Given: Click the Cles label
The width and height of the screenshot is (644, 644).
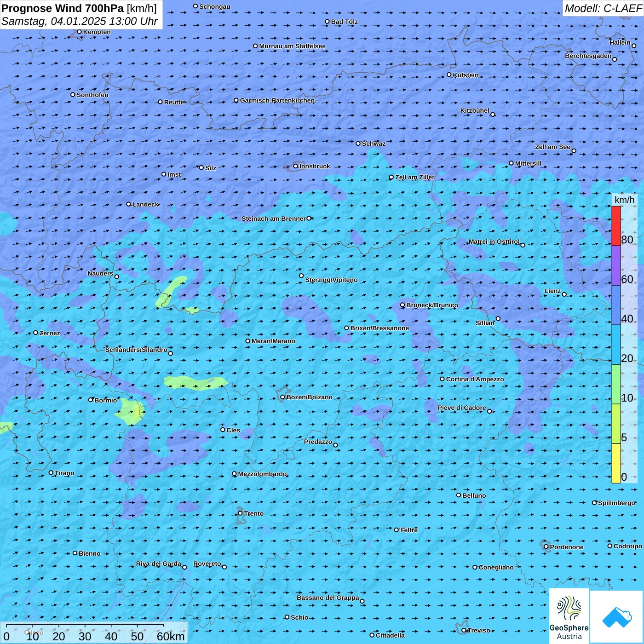Looking at the screenshot, I should [x=233, y=430].
